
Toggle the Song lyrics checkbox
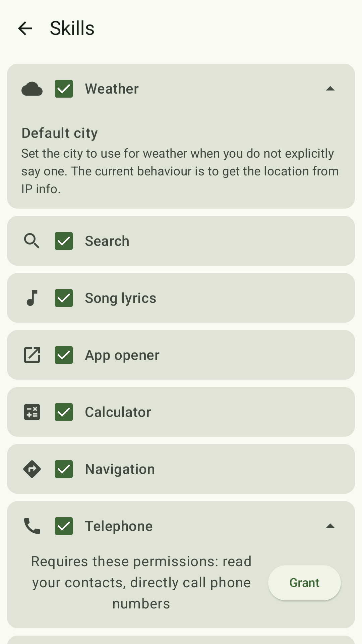(x=64, y=298)
